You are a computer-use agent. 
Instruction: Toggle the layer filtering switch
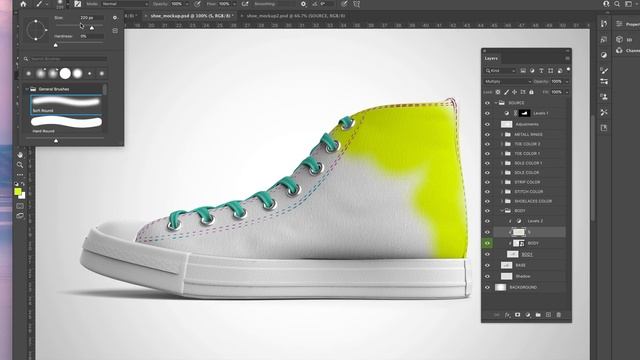click(x=568, y=70)
